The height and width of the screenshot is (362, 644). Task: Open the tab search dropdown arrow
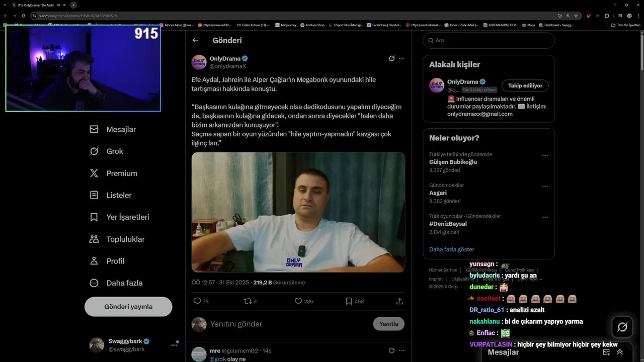click(x=5, y=5)
